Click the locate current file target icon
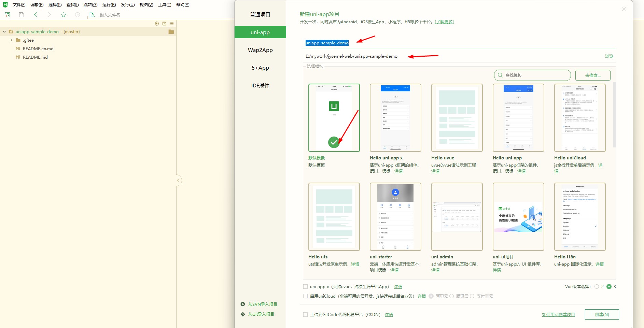 point(157,24)
